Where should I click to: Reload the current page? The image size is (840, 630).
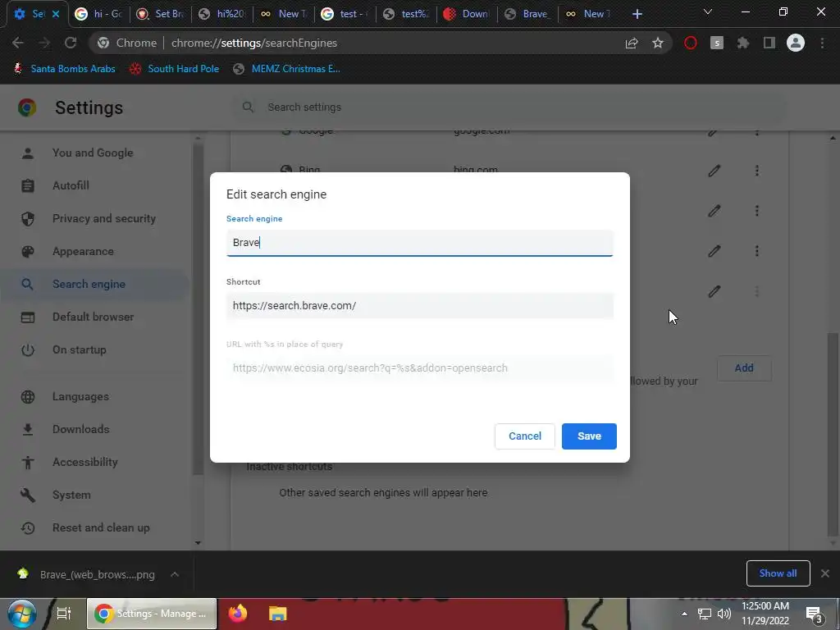[x=71, y=43]
